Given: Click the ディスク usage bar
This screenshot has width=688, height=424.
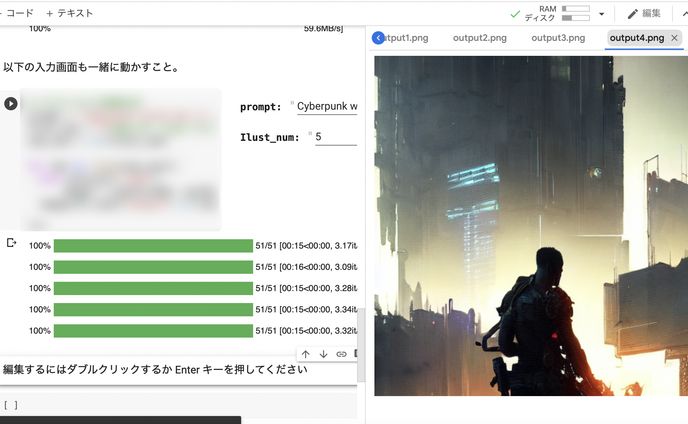Looking at the screenshot, I should (x=576, y=18).
